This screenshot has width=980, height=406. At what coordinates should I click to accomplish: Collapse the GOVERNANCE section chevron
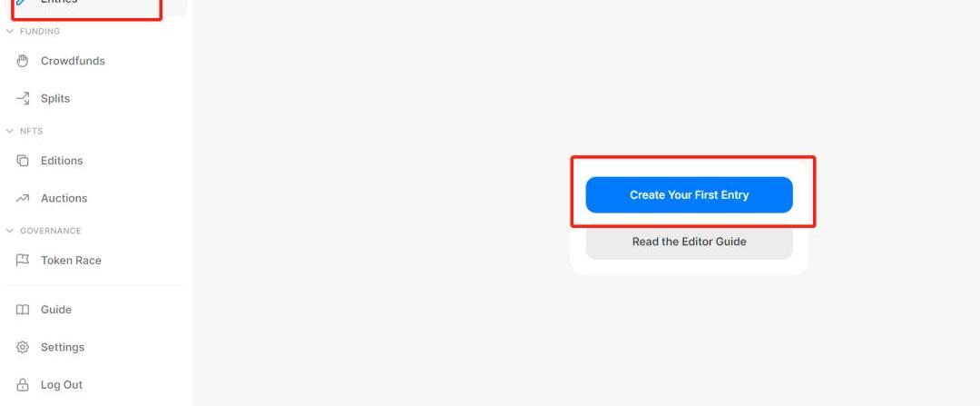[x=9, y=231]
